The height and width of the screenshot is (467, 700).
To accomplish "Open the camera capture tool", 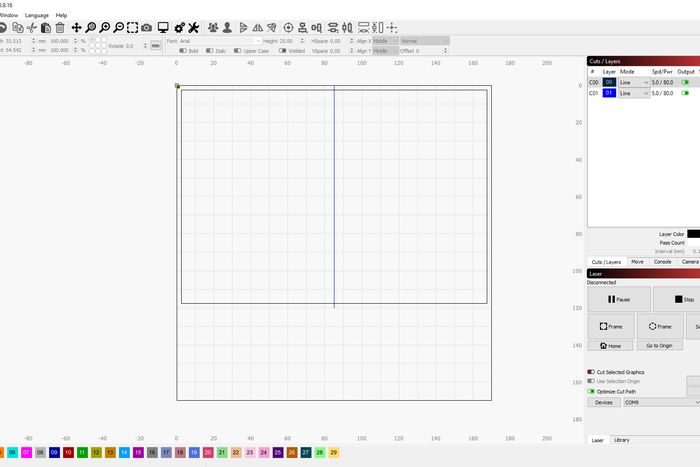I will pyautogui.click(x=147, y=27).
